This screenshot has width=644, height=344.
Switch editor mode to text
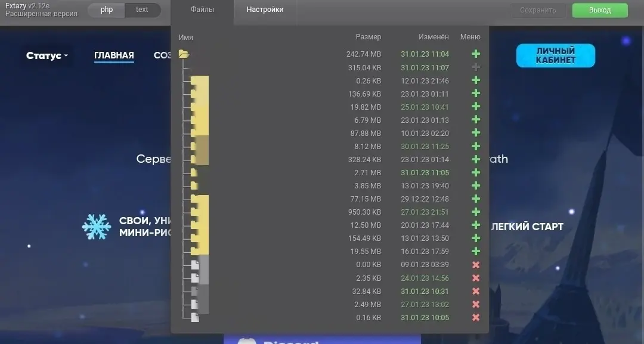pyautogui.click(x=142, y=10)
